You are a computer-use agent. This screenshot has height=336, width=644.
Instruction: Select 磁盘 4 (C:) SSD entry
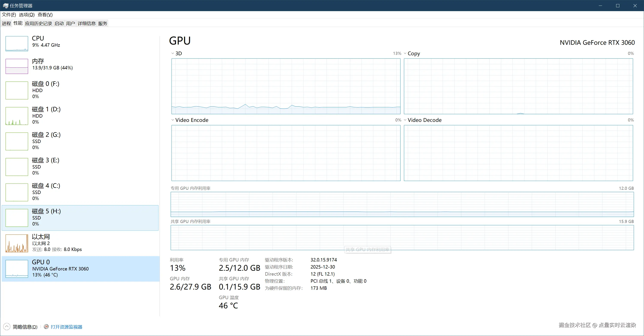[46, 186]
